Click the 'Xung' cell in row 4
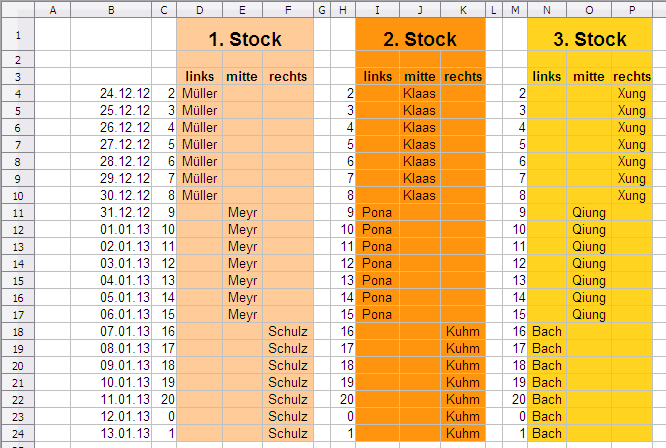The image size is (666, 448). tap(632, 93)
